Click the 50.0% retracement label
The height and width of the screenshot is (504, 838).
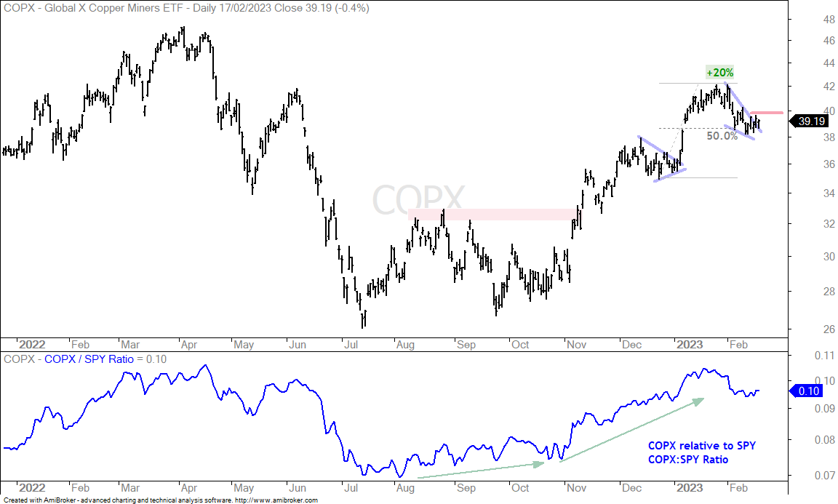click(722, 136)
